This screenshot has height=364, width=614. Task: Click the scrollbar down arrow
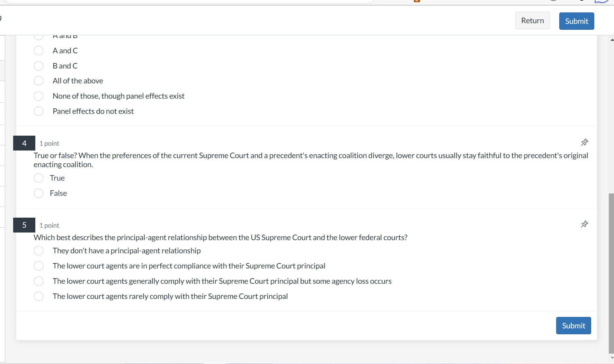click(612, 358)
